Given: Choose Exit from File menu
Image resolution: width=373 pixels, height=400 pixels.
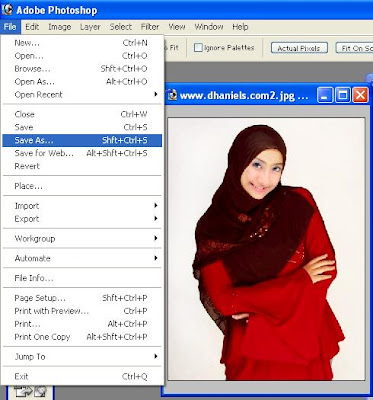Looking at the screenshot, I should [82, 377].
